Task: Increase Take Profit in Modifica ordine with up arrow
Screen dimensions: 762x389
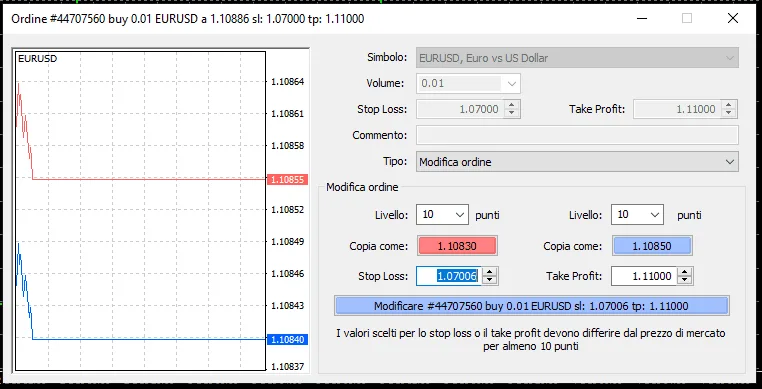Action: [685, 272]
